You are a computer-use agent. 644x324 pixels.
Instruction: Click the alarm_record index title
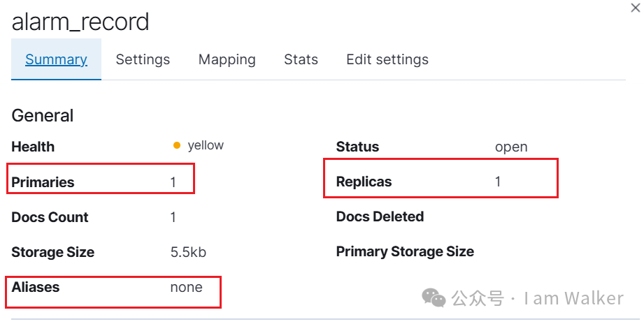pos(80,22)
